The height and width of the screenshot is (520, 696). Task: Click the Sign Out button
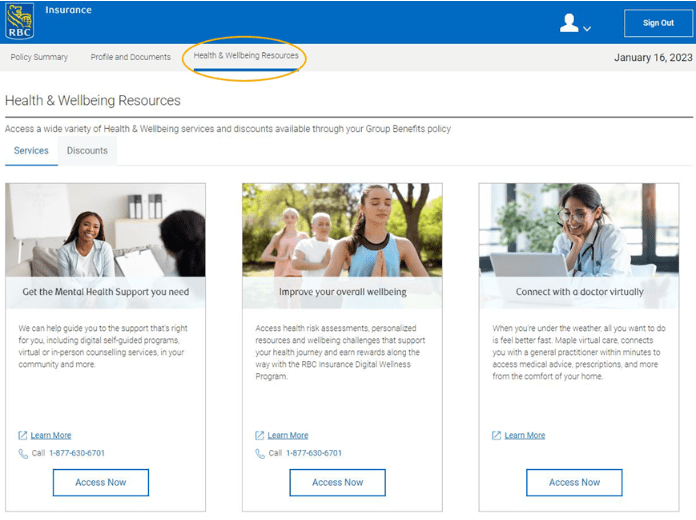[x=657, y=23]
